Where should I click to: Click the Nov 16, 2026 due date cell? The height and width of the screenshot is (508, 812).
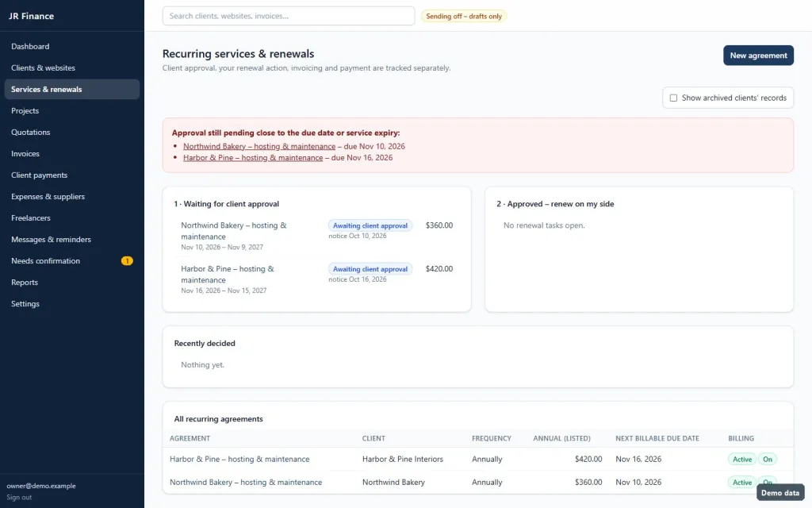[638, 460]
